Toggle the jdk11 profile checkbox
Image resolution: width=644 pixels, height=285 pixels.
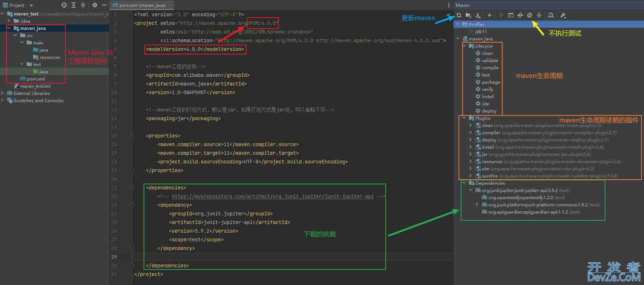click(x=471, y=31)
